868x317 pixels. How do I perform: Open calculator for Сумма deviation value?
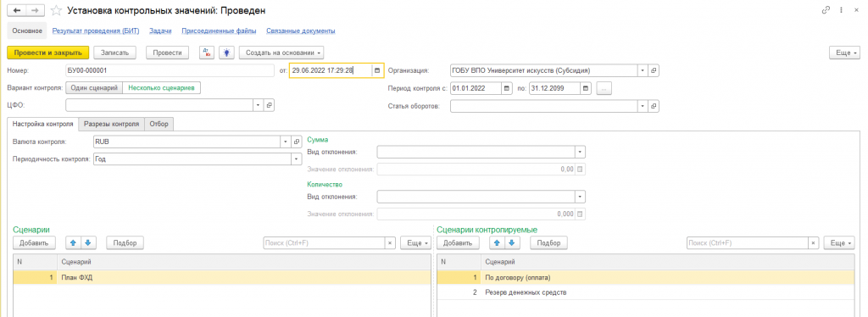580,170
